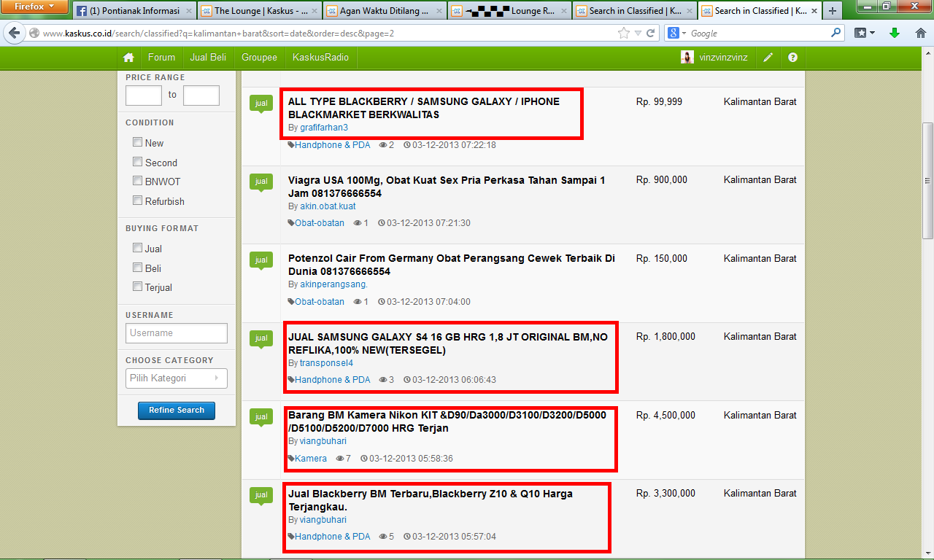
Task: Click the Username filter field
Action: [177, 333]
